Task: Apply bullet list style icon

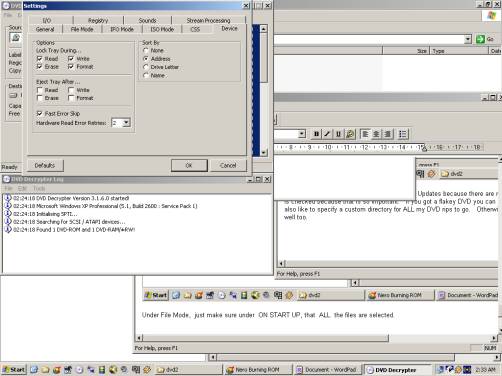Action: [402, 134]
